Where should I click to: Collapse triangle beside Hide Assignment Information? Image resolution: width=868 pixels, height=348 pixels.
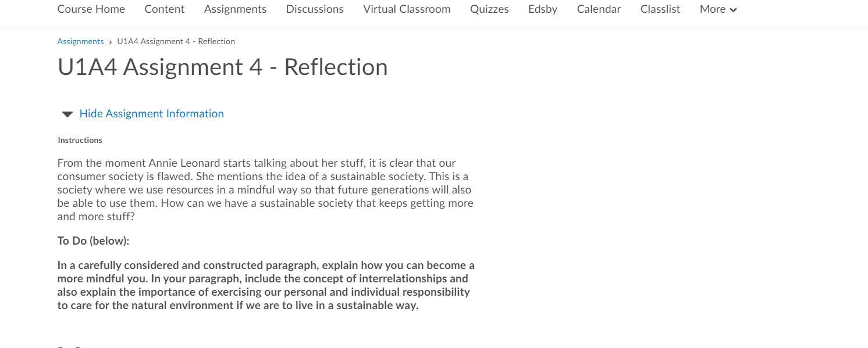[x=67, y=114]
